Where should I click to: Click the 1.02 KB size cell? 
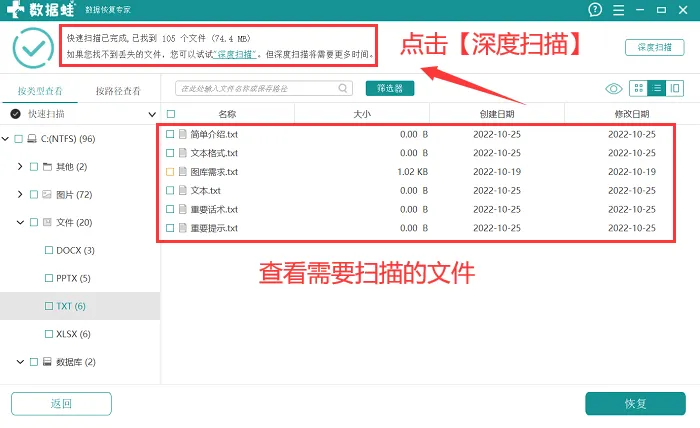pos(412,172)
